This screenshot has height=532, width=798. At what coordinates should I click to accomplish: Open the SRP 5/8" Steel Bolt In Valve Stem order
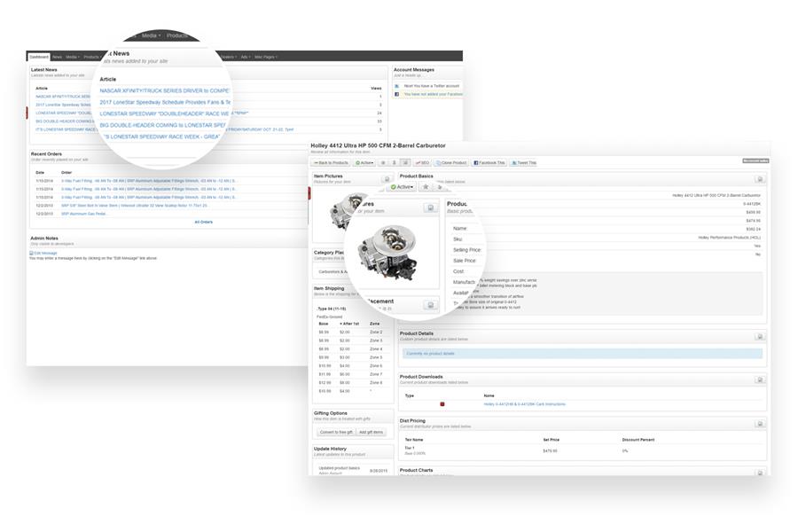(135, 206)
